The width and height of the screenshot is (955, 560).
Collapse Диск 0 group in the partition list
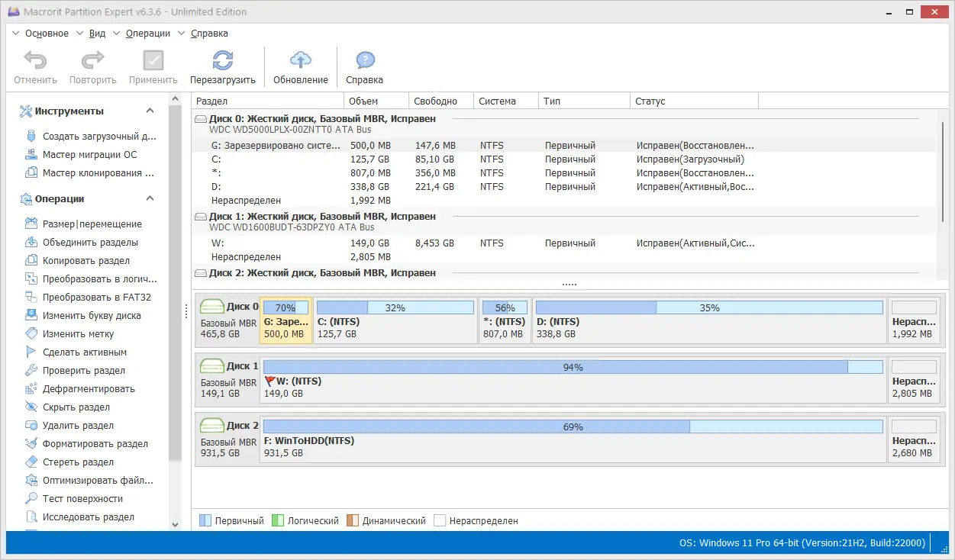coord(201,120)
